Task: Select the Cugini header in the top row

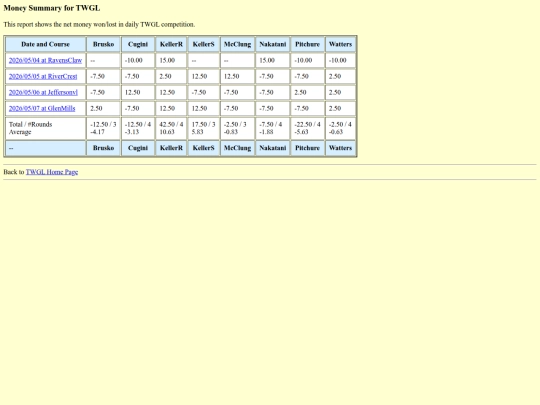Action: pyautogui.click(x=138, y=44)
